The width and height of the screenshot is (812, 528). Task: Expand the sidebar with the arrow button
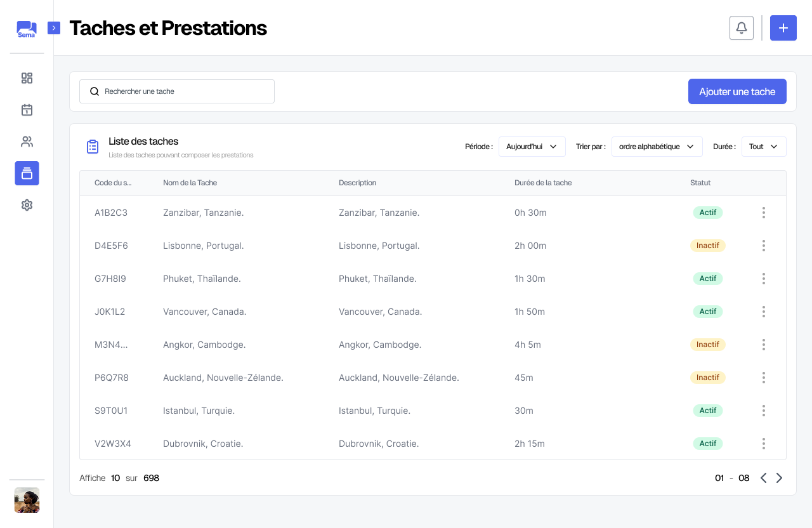tap(54, 28)
